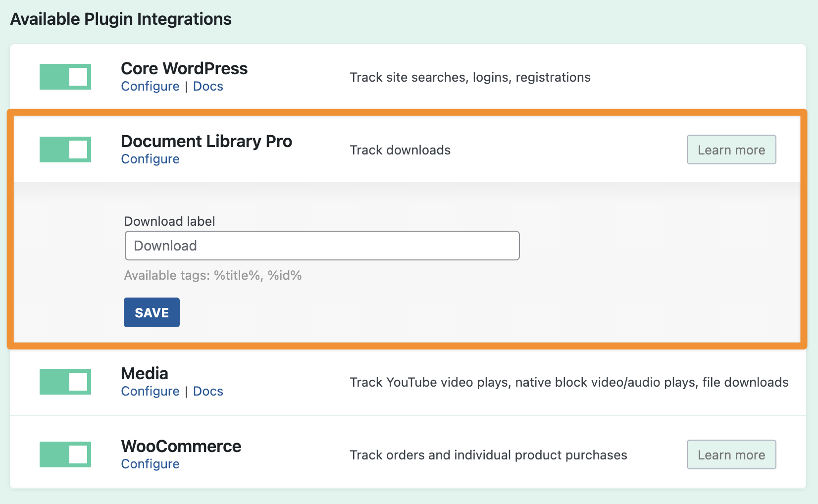
Task: Click Learn more for Document Library Pro
Action: pyautogui.click(x=731, y=150)
